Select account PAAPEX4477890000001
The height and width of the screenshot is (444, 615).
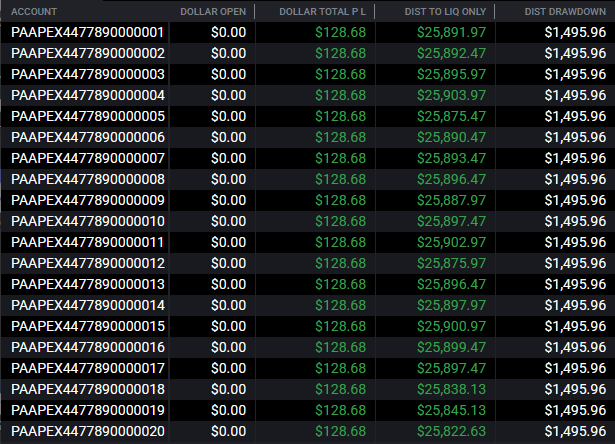pos(87,32)
